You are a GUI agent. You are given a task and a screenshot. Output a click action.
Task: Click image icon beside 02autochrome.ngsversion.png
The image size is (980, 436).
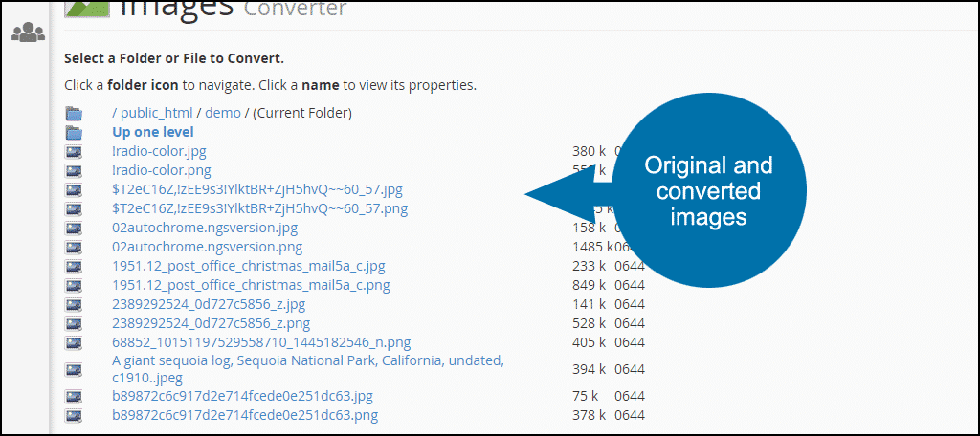(74, 247)
